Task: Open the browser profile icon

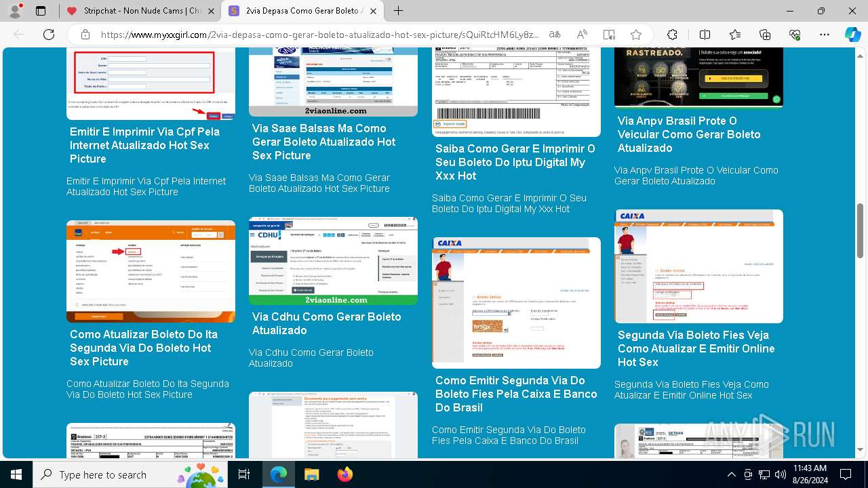Action: 16,11
